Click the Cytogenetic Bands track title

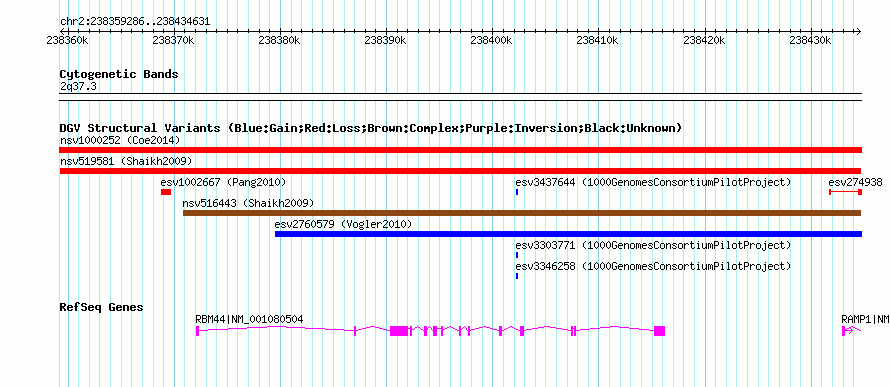(x=119, y=74)
